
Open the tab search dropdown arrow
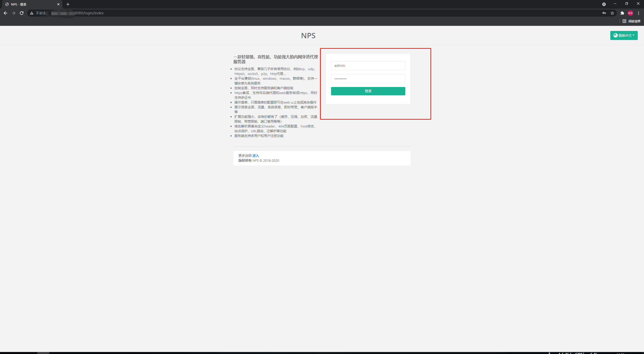click(604, 4)
